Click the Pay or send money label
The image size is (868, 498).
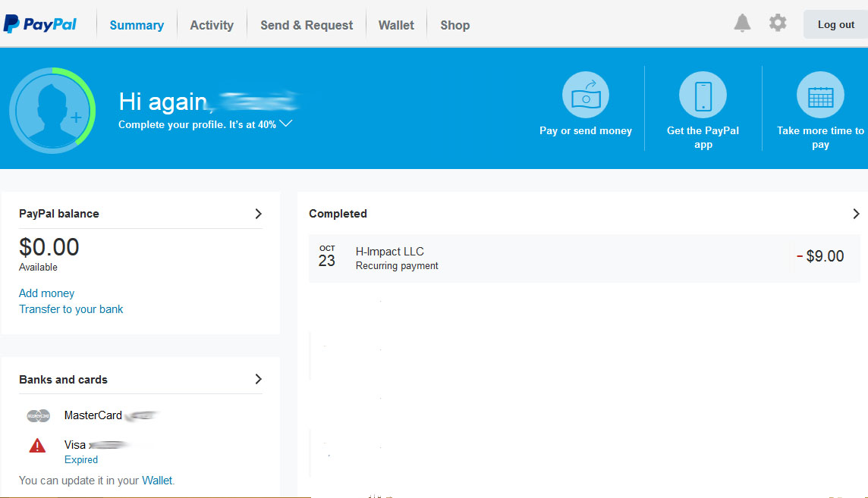586,131
